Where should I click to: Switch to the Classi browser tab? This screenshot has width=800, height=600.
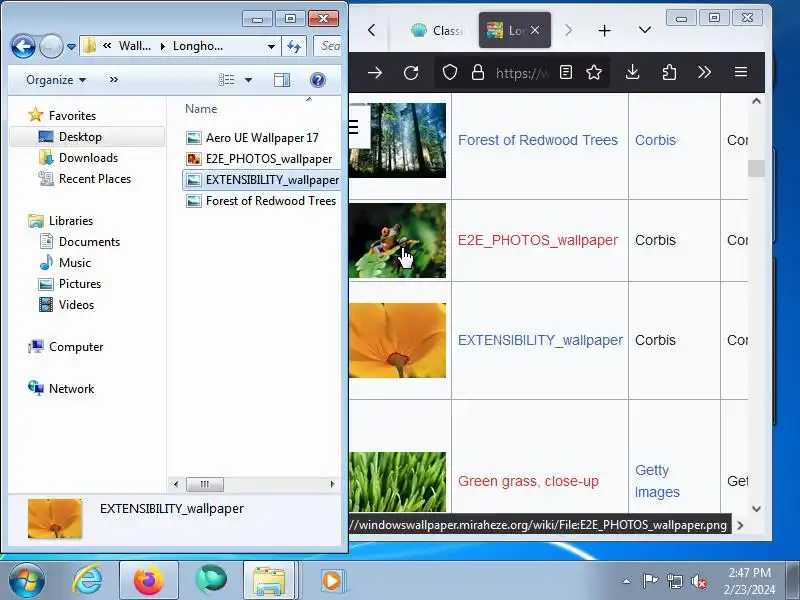[438, 31]
